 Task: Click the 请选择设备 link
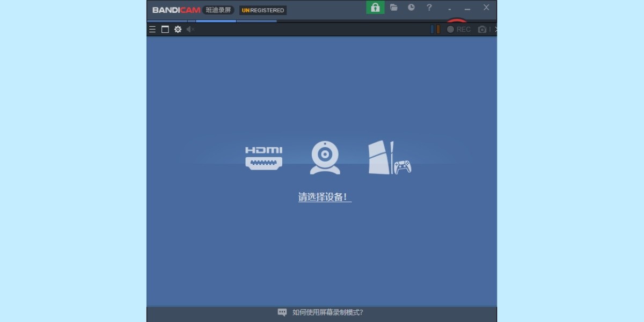coord(324,197)
